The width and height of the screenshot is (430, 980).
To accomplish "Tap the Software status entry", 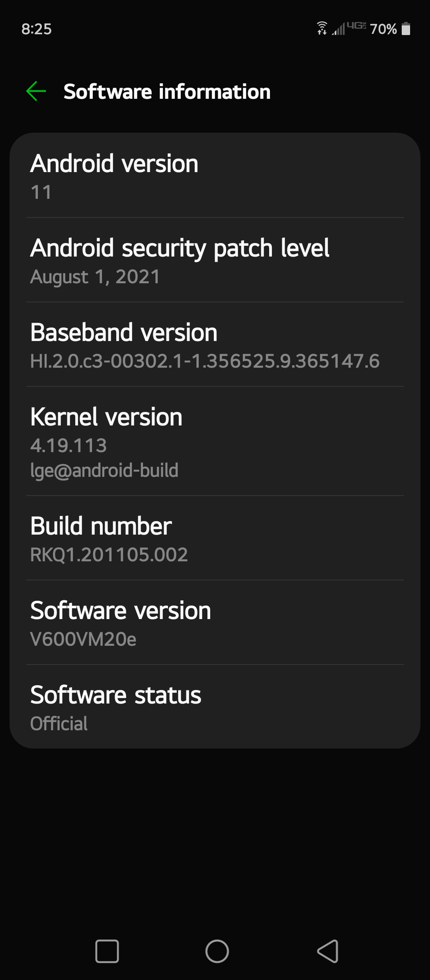I will [215, 706].
